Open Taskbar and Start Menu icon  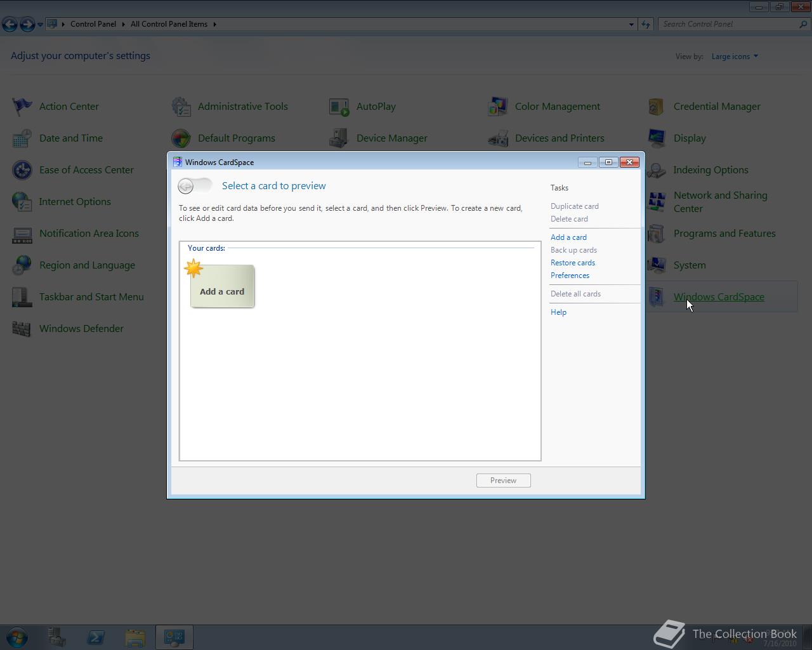tap(22, 297)
